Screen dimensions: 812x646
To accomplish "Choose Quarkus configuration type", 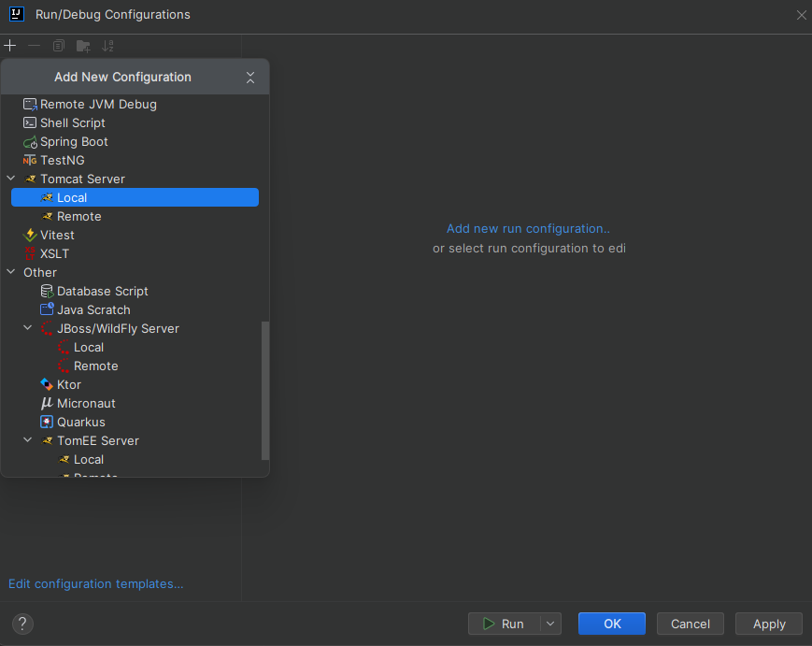I will click(80, 422).
